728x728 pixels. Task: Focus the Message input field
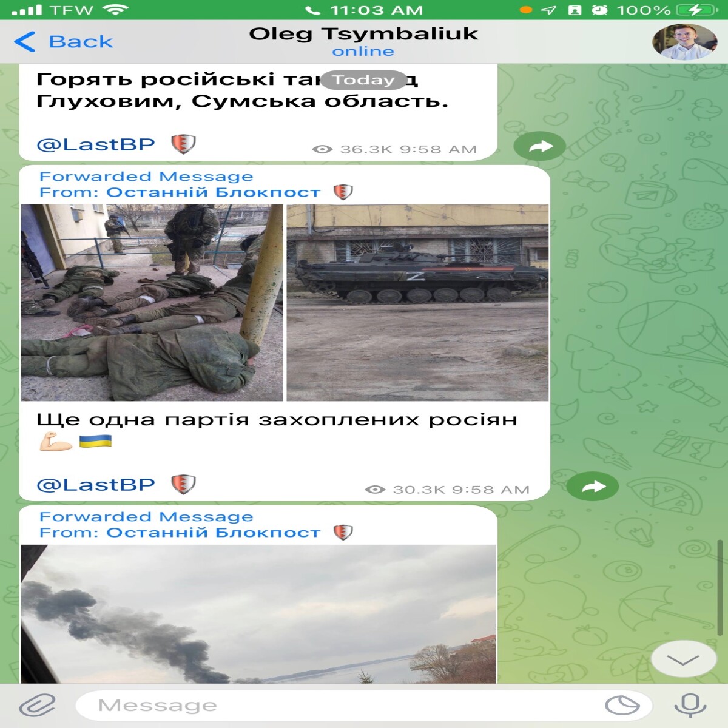[x=364, y=706]
